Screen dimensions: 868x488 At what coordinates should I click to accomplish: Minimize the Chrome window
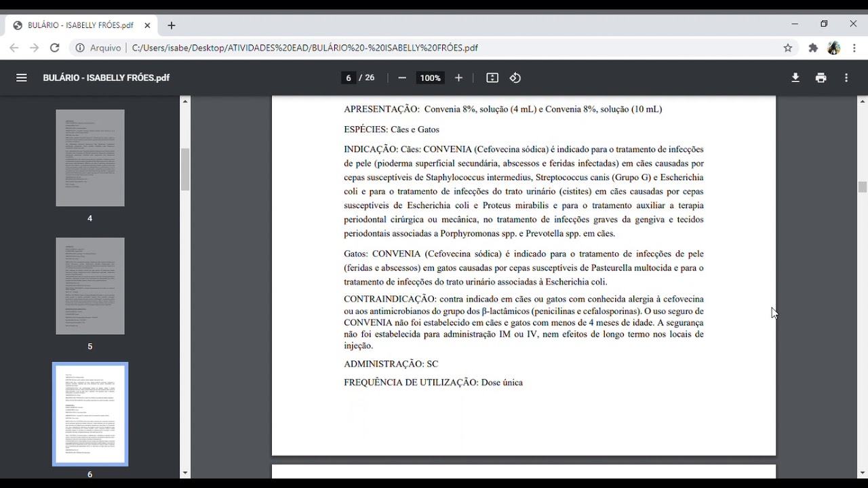795,24
